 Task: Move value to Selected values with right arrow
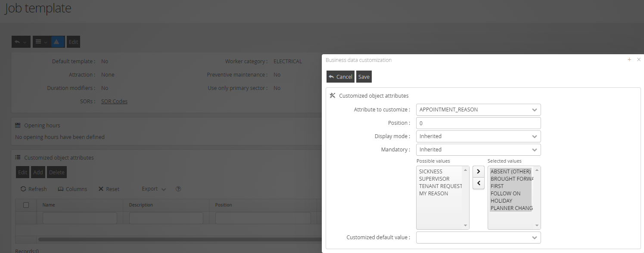pyautogui.click(x=478, y=171)
